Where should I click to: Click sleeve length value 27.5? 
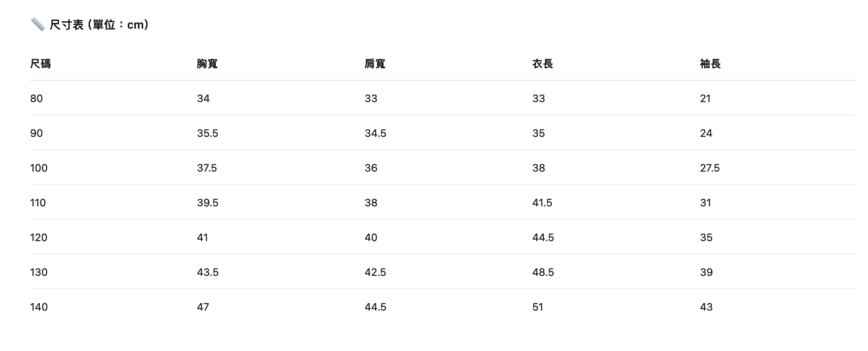[710, 168]
